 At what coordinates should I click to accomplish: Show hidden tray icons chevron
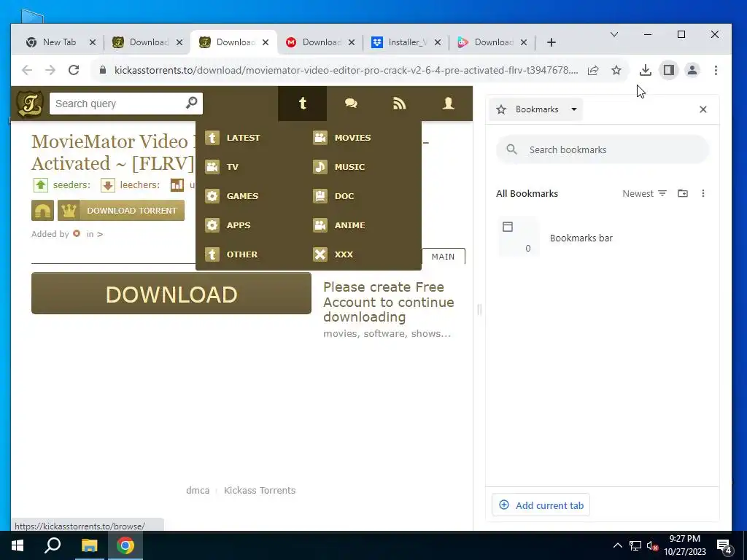tap(617, 545)
